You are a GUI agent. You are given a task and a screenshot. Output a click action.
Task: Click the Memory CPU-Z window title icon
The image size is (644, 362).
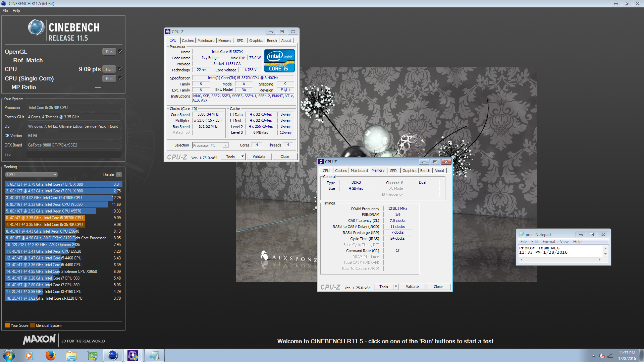click(321, 162)
